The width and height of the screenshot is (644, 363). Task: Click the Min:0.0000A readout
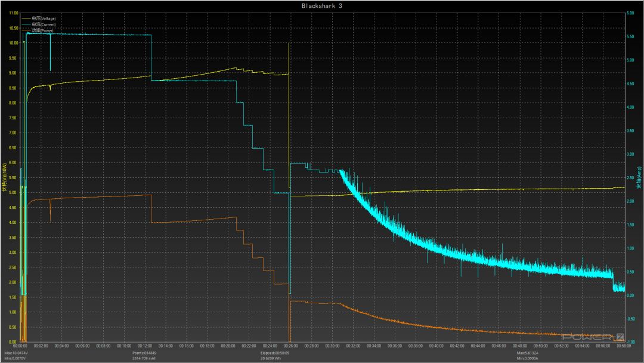tap(527, 358)
